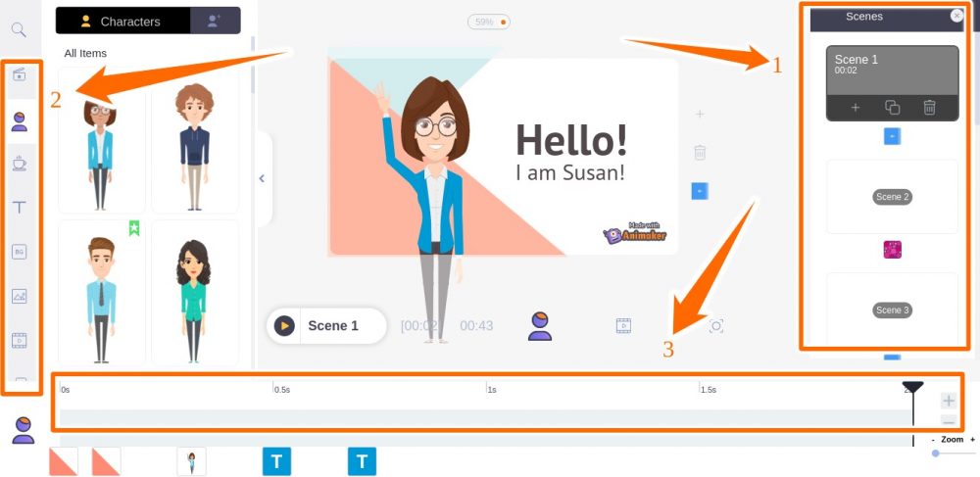Select the Text tool in sidebar
The image size is (980, 477).
pos(20,207)
